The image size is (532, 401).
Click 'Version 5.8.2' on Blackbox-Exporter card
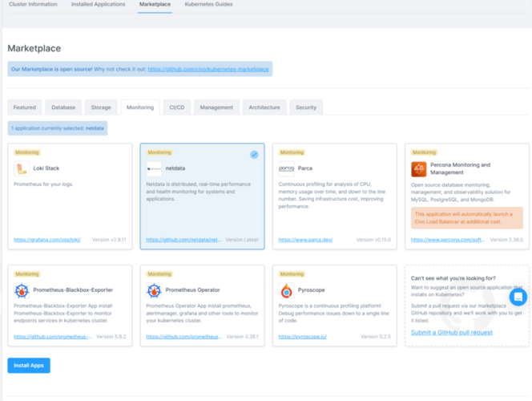coord(111,337)
